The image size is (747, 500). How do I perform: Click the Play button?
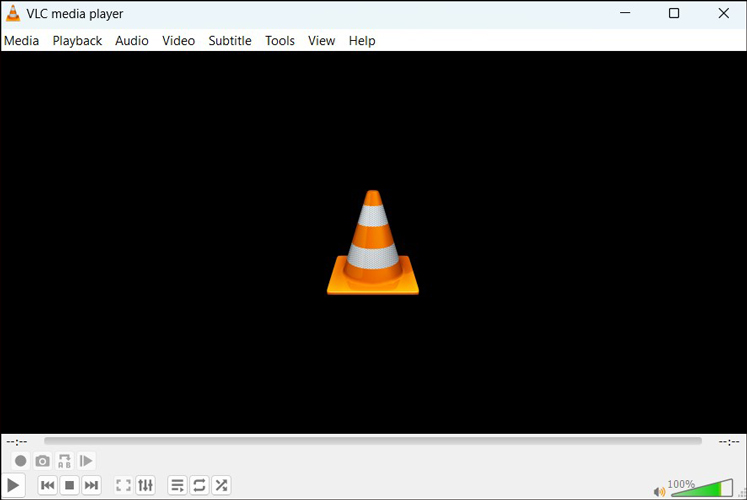pyautogui.click(x=13, y=485)
